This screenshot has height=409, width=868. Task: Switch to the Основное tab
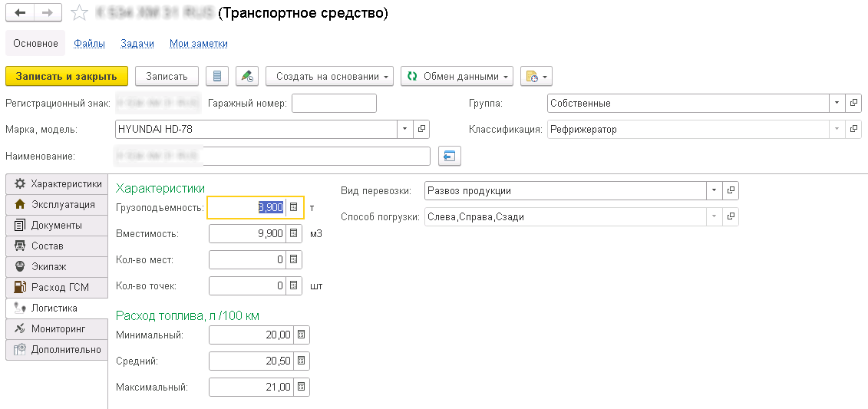click(x=35, y=43)
